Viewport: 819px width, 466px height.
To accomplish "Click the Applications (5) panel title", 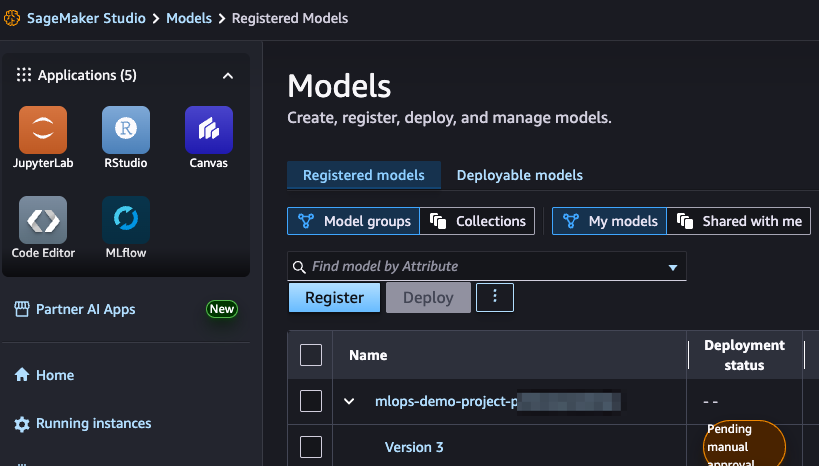I will 87,75.
